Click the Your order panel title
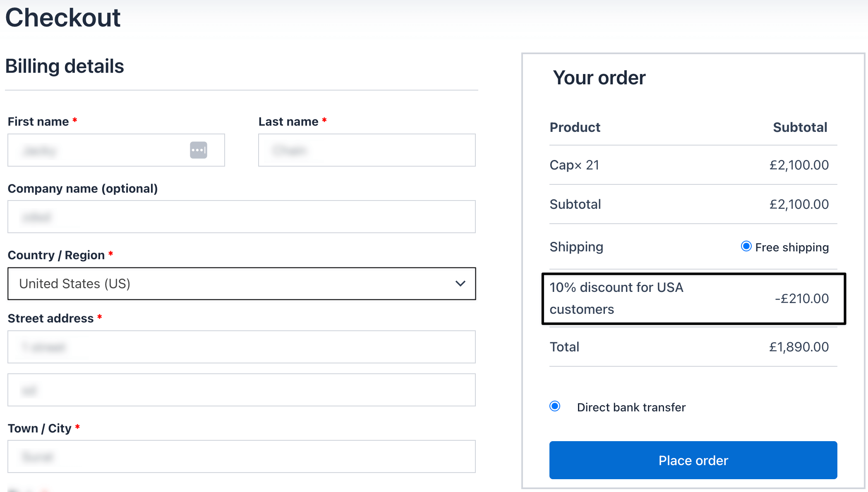 599,78
